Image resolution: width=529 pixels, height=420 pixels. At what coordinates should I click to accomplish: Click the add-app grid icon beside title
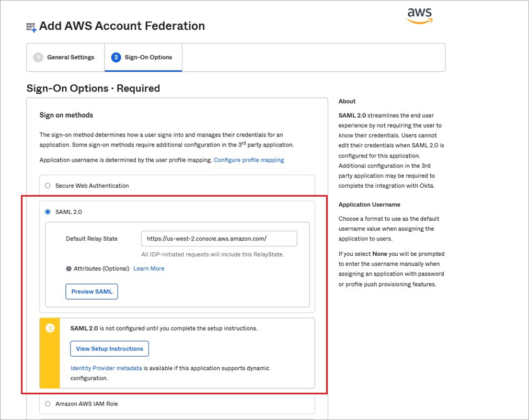(x=31, y=27)
